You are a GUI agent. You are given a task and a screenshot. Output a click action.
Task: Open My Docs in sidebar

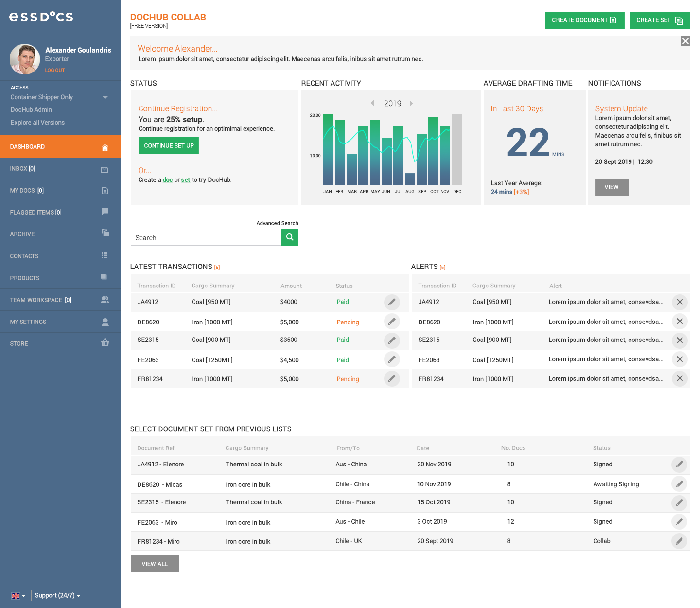[x=60, y=191]
